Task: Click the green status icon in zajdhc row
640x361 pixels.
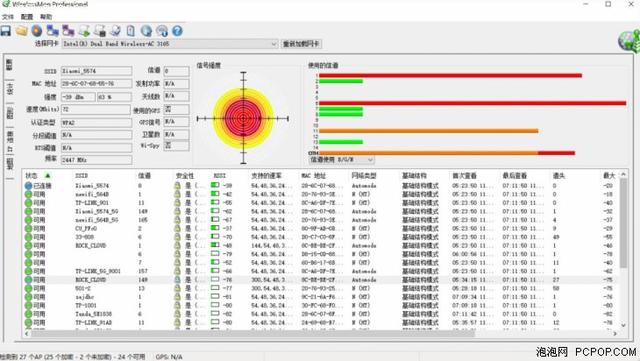Action: 28,296
